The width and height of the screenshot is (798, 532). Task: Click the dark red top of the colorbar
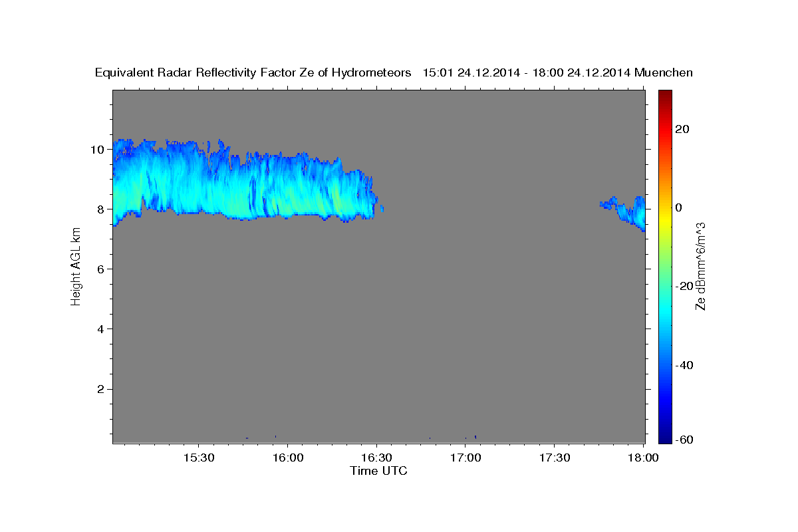[x=664, y=95]
